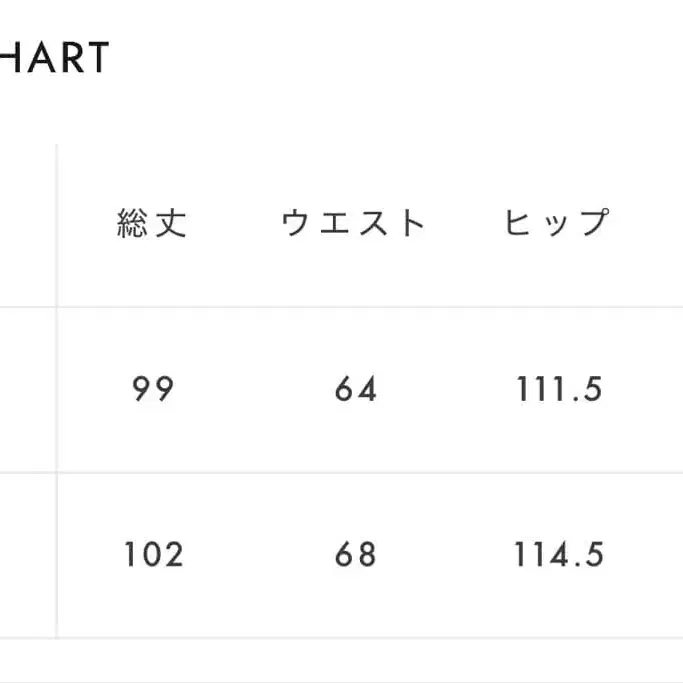The image size is (683, 683).
Task: Click the empty header cell left of 総丈
Action: tap(26, 223)
